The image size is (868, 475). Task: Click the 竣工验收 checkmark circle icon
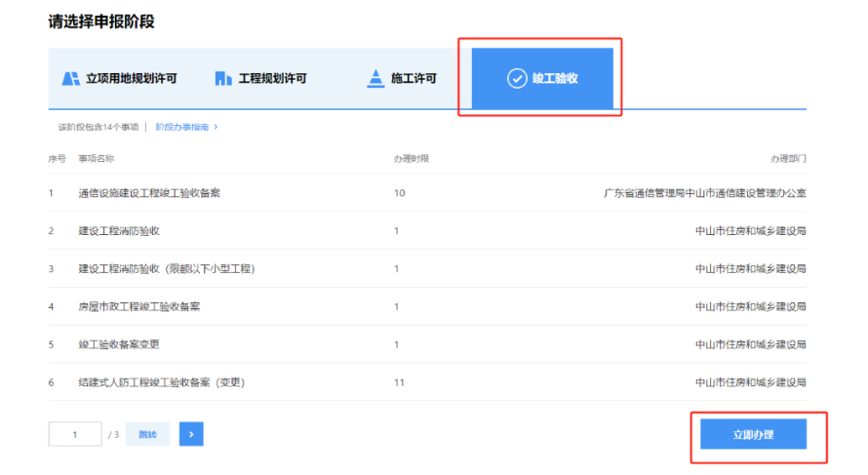click(517, 78)
